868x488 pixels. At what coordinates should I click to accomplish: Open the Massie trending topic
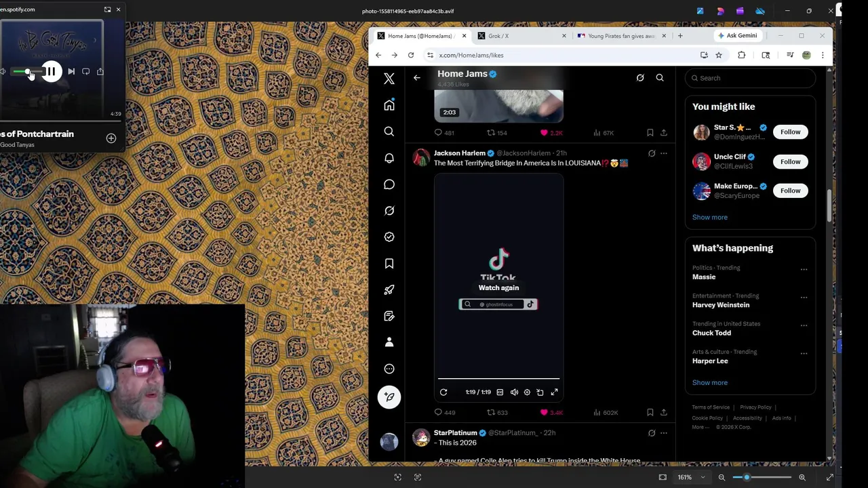tap(704, 277)
